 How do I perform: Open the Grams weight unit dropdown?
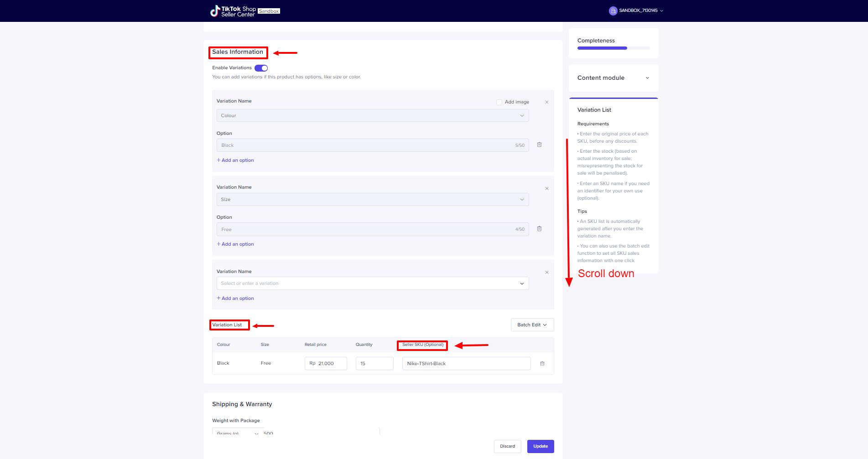237,432
